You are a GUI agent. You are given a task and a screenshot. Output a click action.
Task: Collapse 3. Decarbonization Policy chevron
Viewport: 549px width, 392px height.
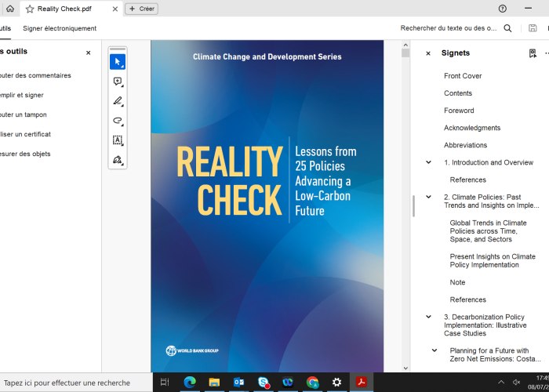pos(428,317)
